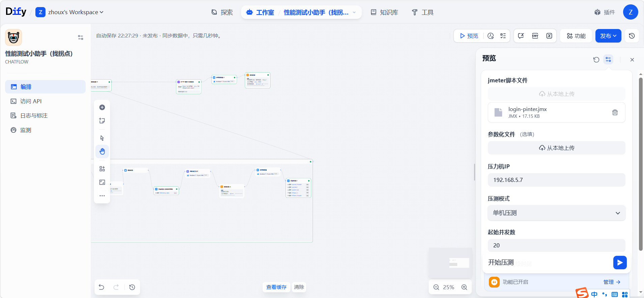Open the 发布 publish dropdown

(608, 36)
